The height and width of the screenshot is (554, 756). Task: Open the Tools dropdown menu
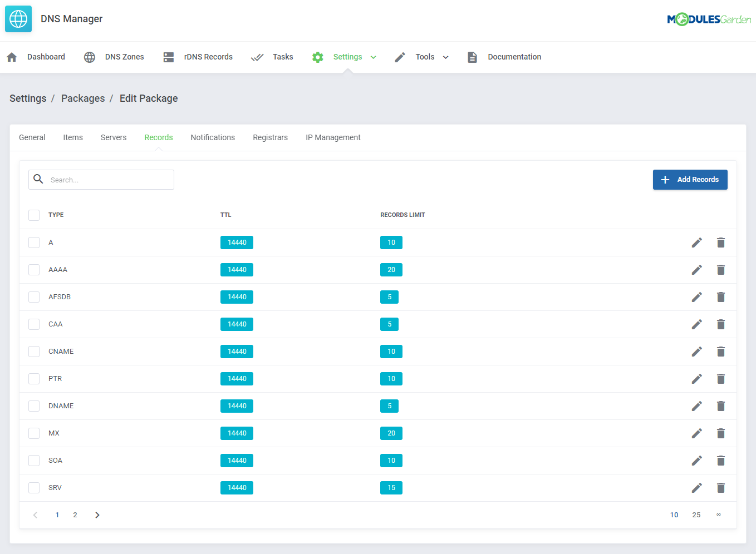[445, 56]
